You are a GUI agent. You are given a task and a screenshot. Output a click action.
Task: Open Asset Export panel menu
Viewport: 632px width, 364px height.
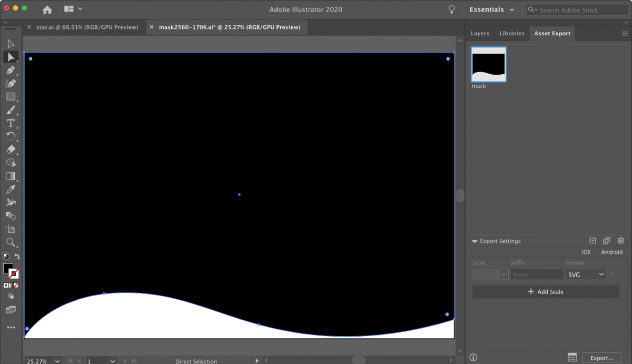[x=625, y=33]
